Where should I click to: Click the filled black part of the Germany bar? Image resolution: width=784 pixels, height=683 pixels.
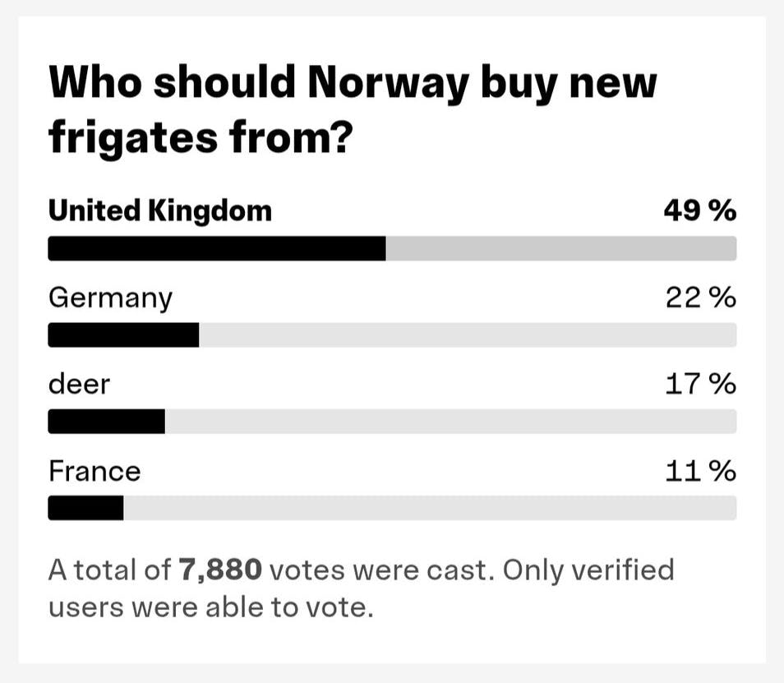[x=123, y=335]
